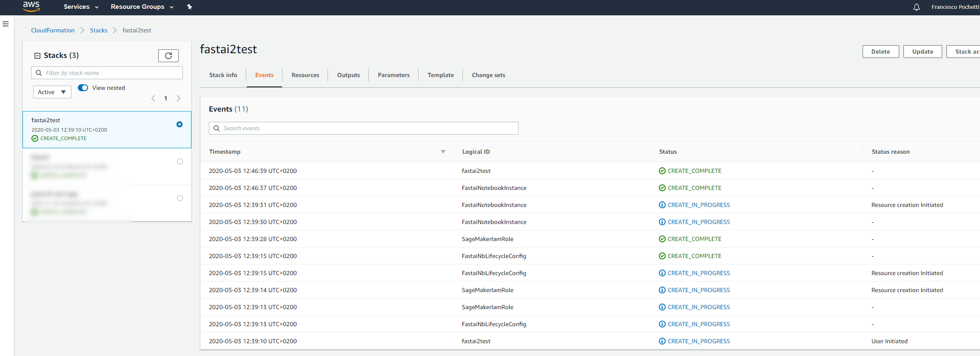The width and height of the screenshot is (980, 356).
Task: Click the Search events input field
Action: click(364, 128)
